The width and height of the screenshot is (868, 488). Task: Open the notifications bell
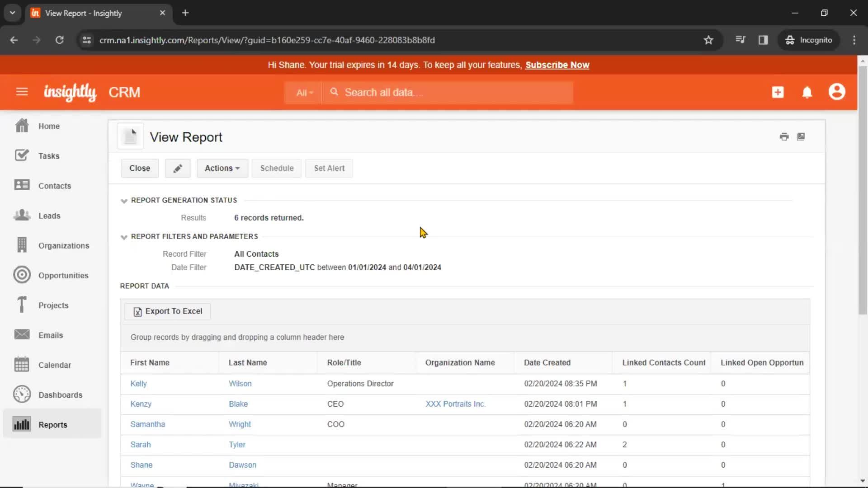(x=807, y=92)
